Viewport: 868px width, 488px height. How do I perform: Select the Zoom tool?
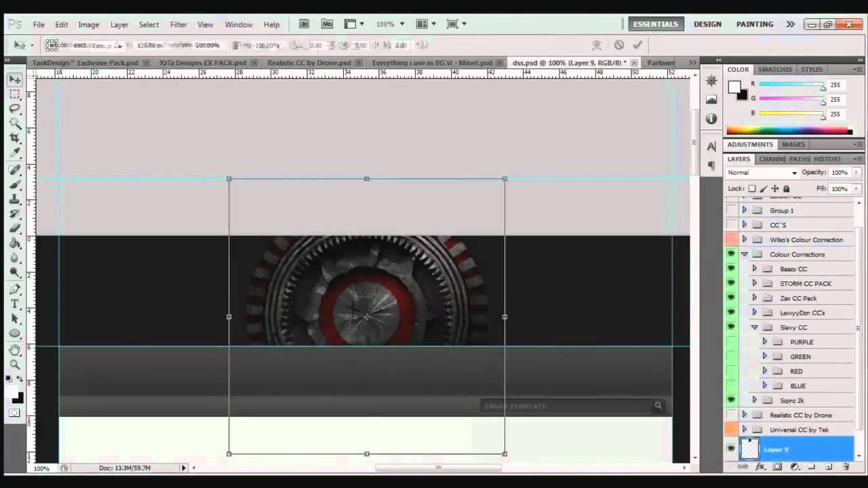coord(15,365)
